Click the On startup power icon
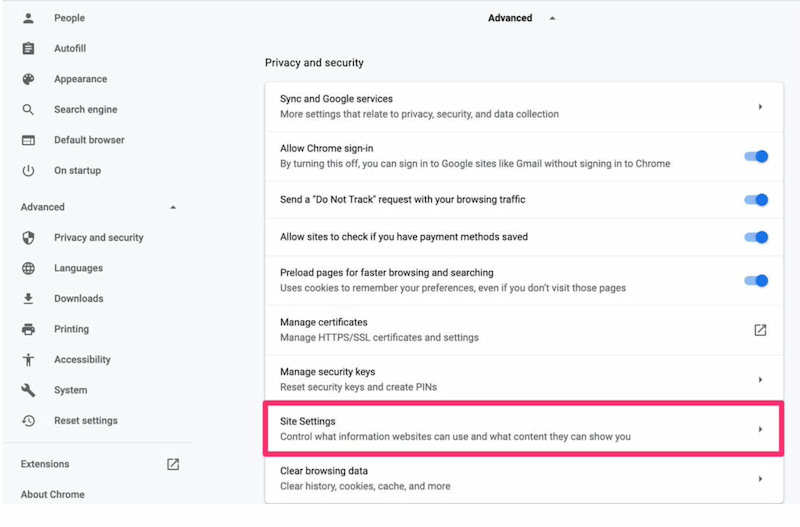800x527 pixels. pos(28,171)
